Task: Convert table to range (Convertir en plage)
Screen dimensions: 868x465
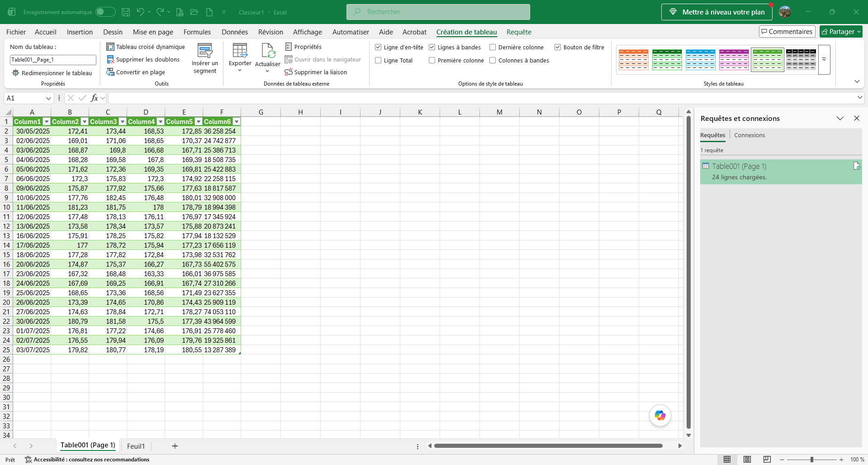Action: (136, 72)
